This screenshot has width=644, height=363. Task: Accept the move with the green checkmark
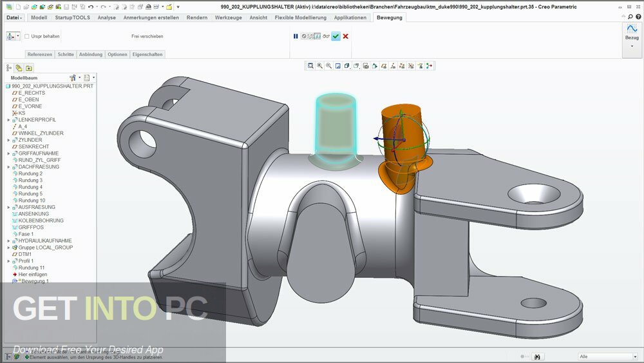click(x=336, y=36)
